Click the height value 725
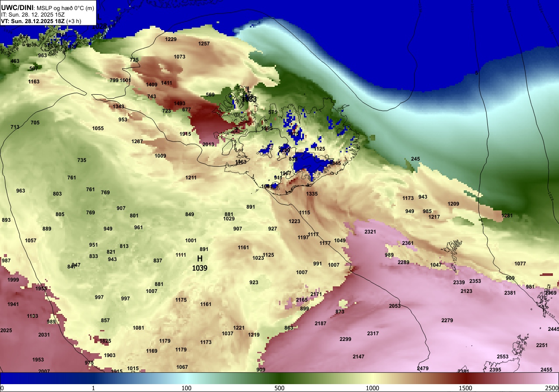This screenshot has height=392, width=559. pos(134,60)
